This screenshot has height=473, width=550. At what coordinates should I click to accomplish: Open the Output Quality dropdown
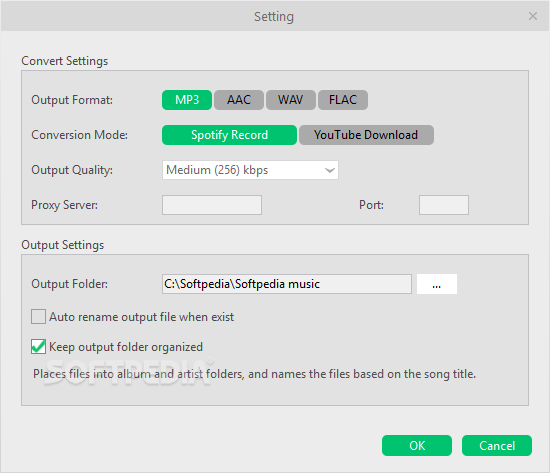pyautogui.click(x=250, y=170)
